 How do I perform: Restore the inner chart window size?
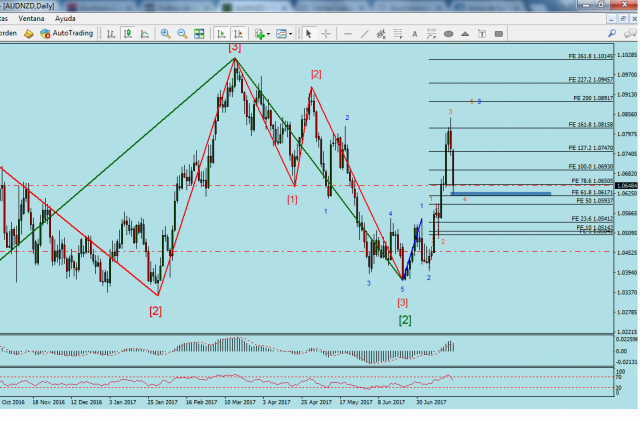623,19
